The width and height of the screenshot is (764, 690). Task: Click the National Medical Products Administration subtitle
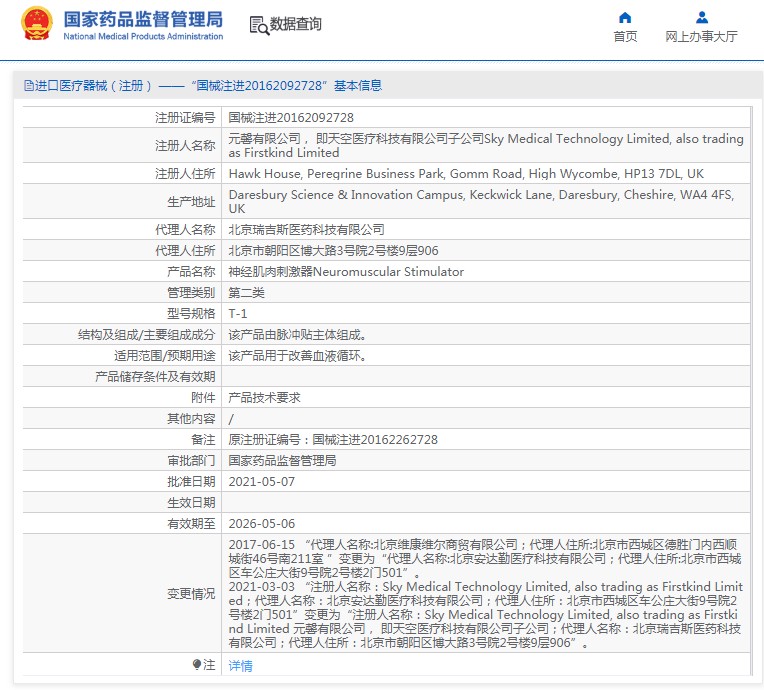pyautogui.click(x=143, y=37)
